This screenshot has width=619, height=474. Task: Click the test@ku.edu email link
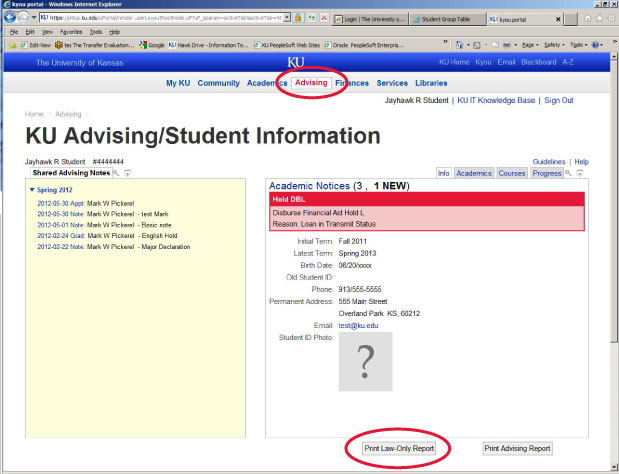coord(358,326)
